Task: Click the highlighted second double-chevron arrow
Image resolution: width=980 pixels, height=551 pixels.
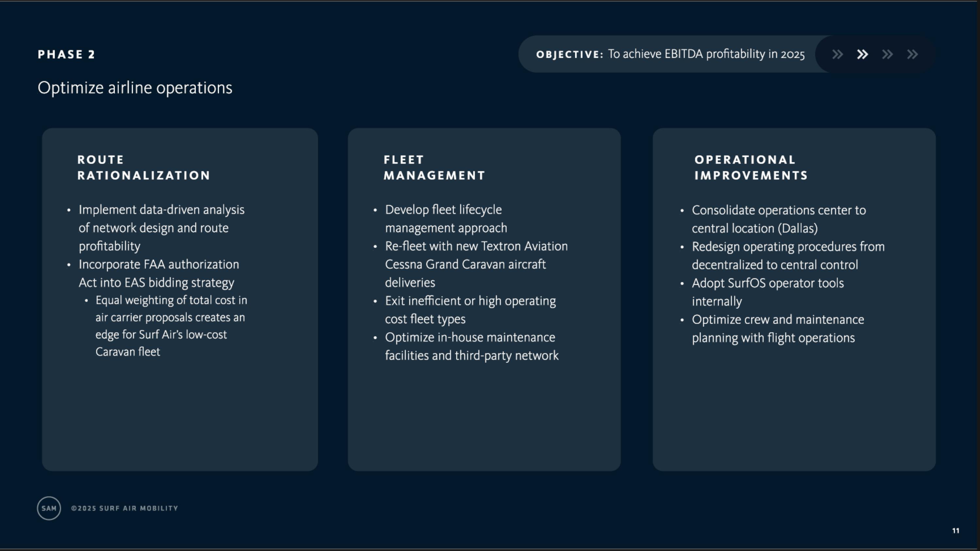Action: click(x=862, y=54)
